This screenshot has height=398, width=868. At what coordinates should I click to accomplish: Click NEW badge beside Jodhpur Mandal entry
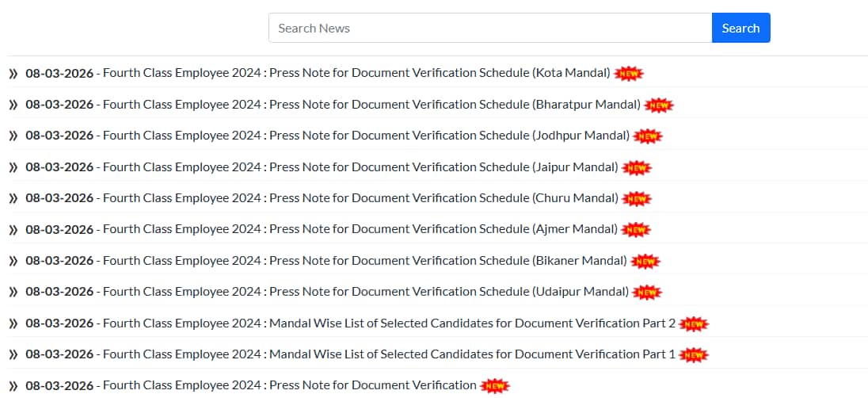tap(648, 136)
